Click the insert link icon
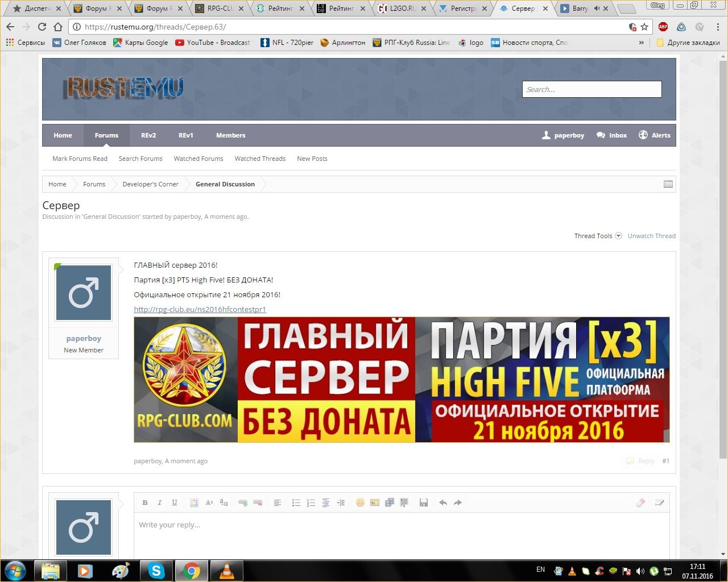Image resolution: width=728 pixels, height=582 pixels. pyautogui.click(x=243, y=502)
